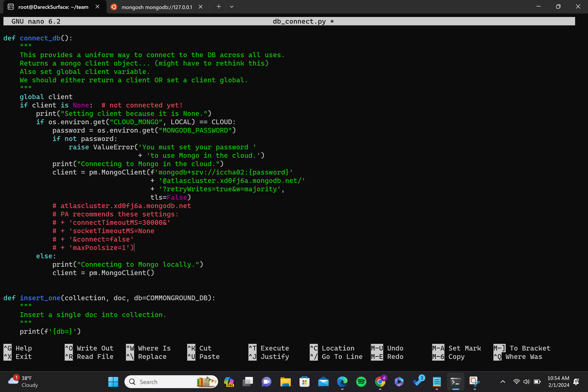Show hidden system tray icons chevron
The height and width of the screenshot is (392, 588).
click(x=503, y=381)
